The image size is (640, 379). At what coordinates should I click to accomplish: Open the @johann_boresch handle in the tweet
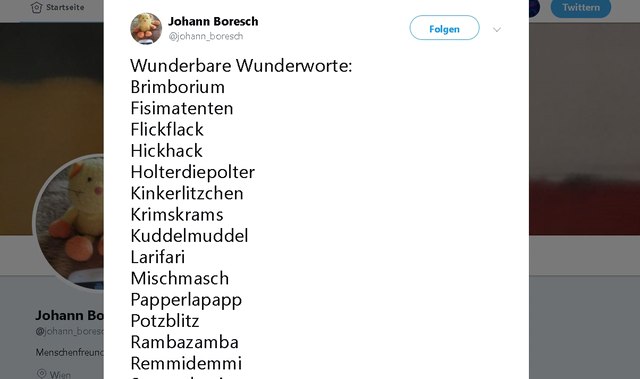206,36
